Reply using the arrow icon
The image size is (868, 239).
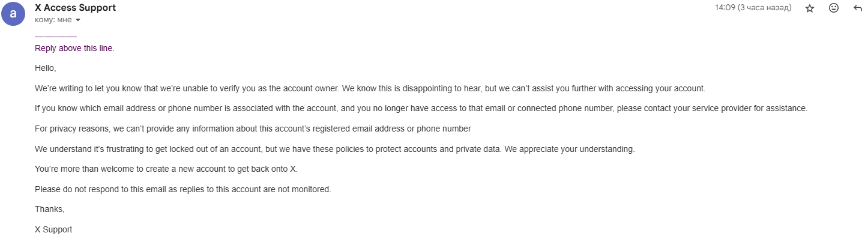pos(858,8)
